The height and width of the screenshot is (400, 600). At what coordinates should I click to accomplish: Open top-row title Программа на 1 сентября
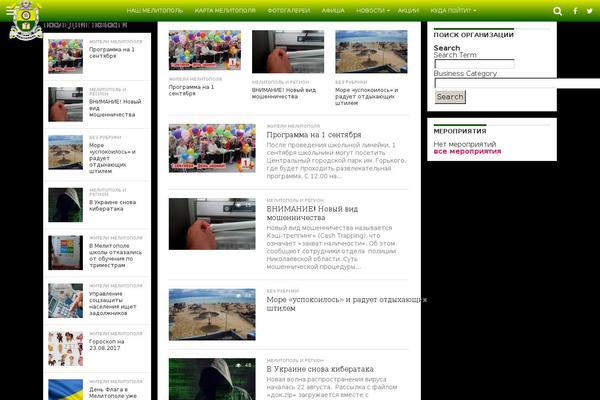pos(191,90)
